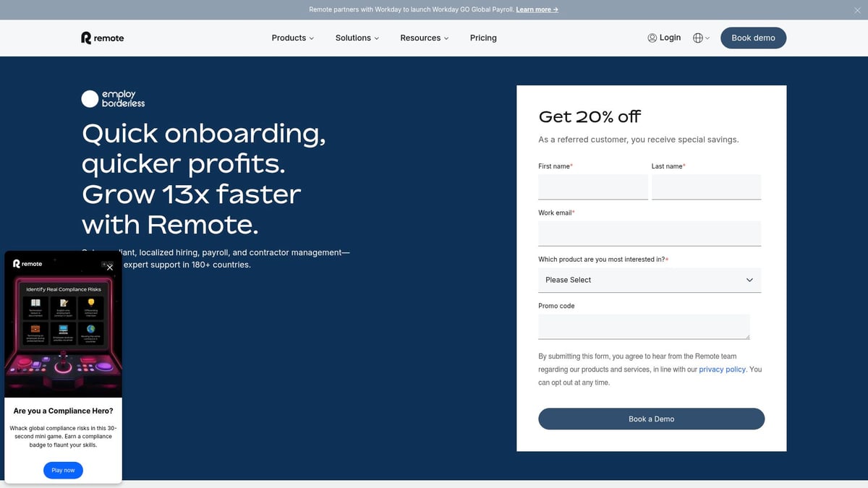This screenshot has height=488, width=868.
Task: Click the Employ Borderless logo
Action: [x=114, y=99]
